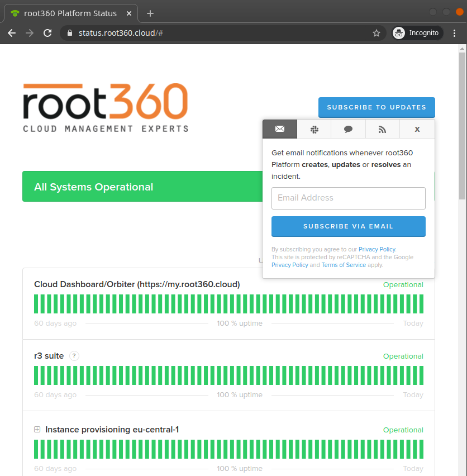Click the Incognito profile indicator
This screenshot has height=476, width=467.
click(417, 33)
